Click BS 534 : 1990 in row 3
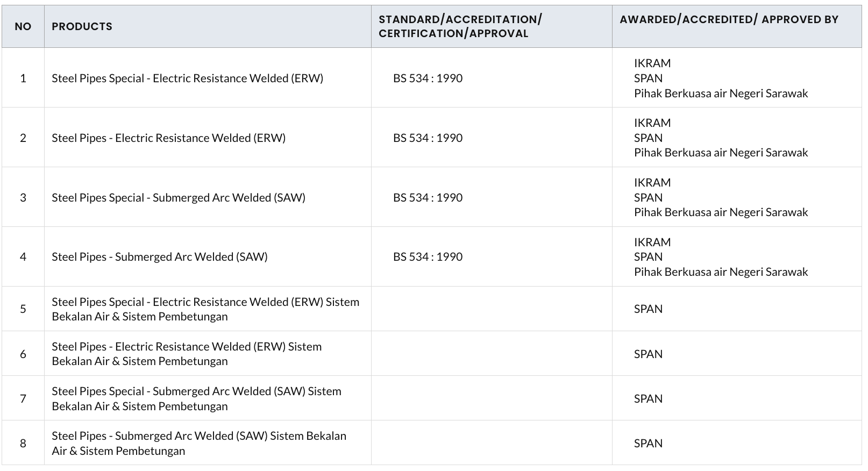The height and width of the screenshot is (471, 868). [x=428, y=198]
